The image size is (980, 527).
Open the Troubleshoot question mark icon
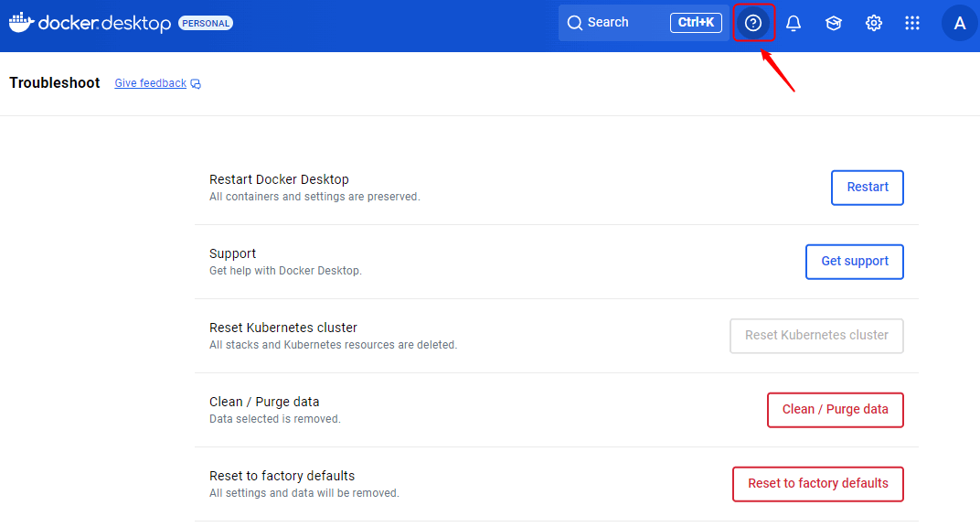753,23
